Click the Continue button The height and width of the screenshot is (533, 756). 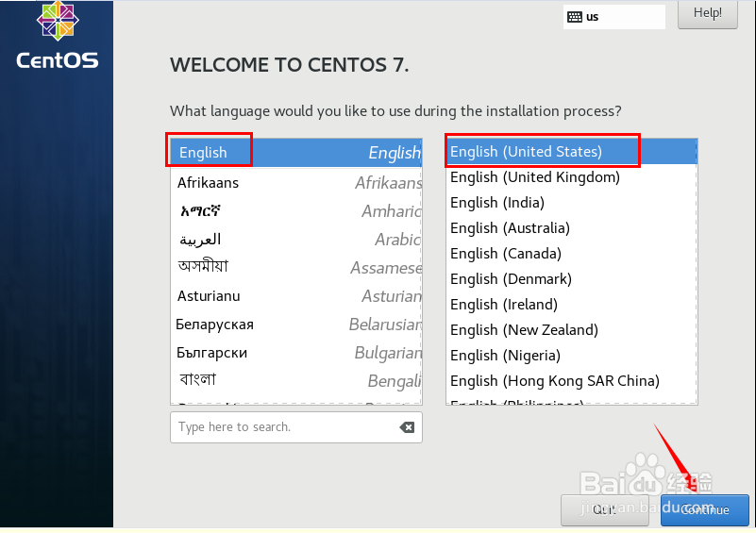point(704,509)
